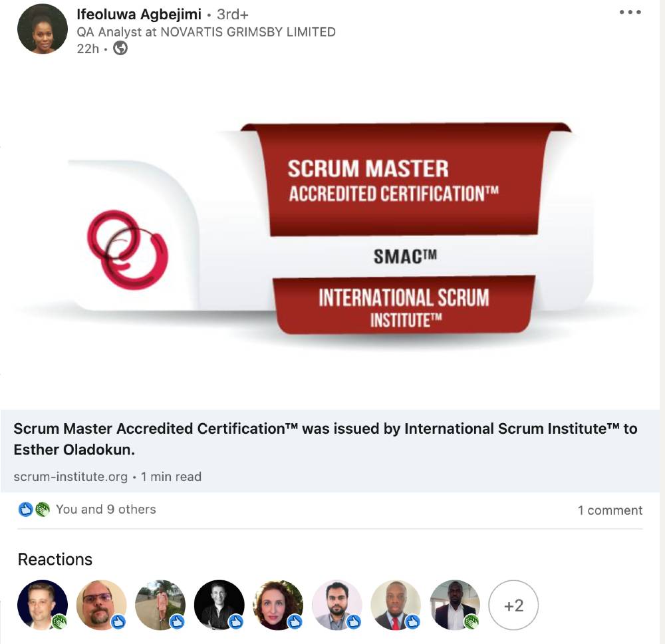
Task: Open the Scrum Master Accredited Certification article title
Action: [325, 439]
